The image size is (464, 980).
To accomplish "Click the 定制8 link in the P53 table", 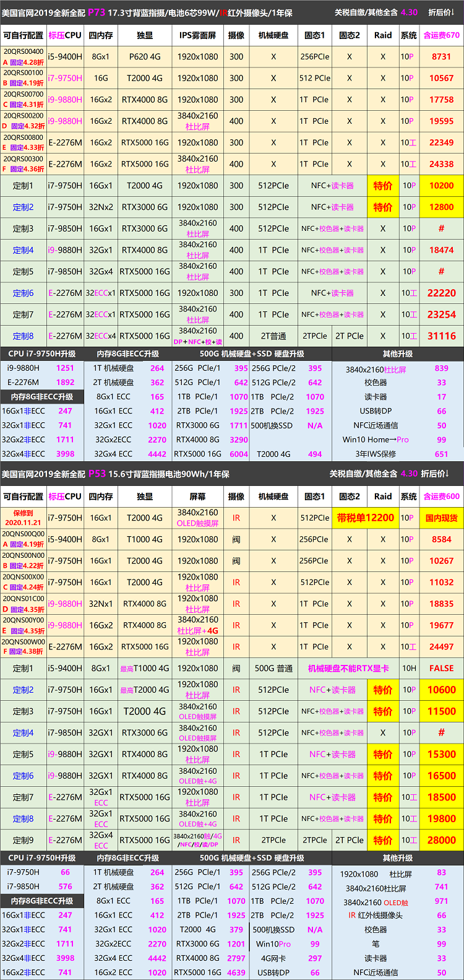I will tap(23, 818).
